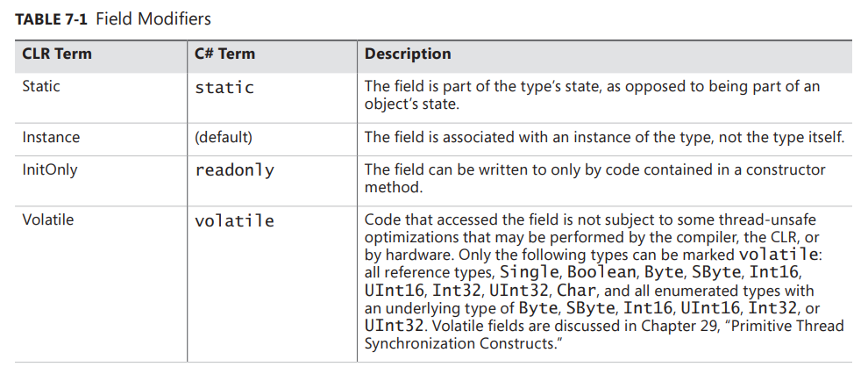Click the Instance field description sentence
The height and width of the screenshot is (374, 868).
coord(603,137)
